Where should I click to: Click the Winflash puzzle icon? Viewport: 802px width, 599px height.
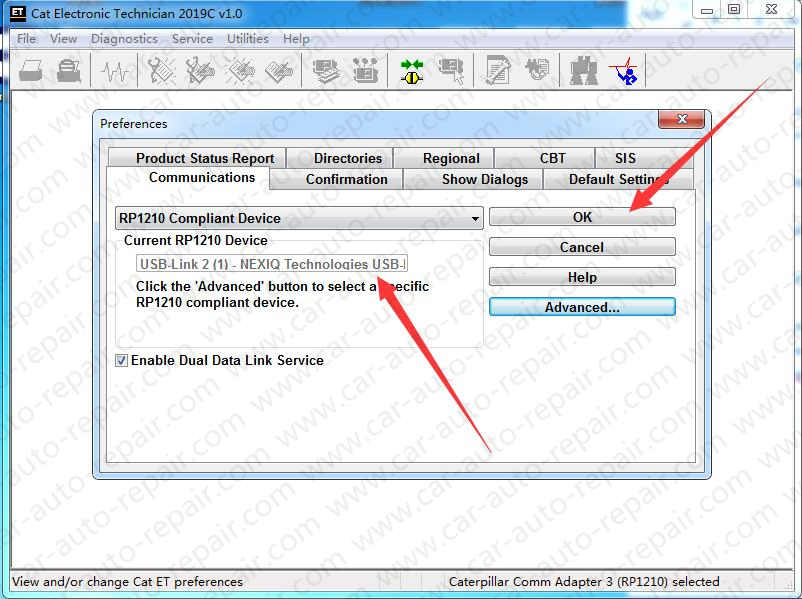coord(537,70)
